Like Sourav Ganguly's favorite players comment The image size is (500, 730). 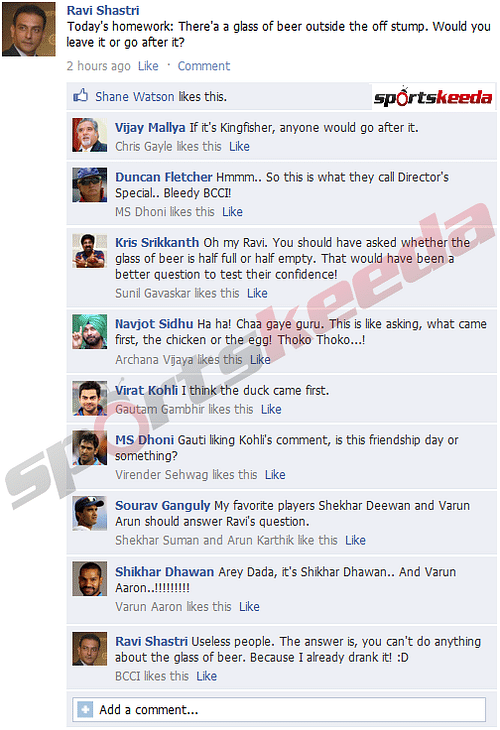(x=355, y=541)
